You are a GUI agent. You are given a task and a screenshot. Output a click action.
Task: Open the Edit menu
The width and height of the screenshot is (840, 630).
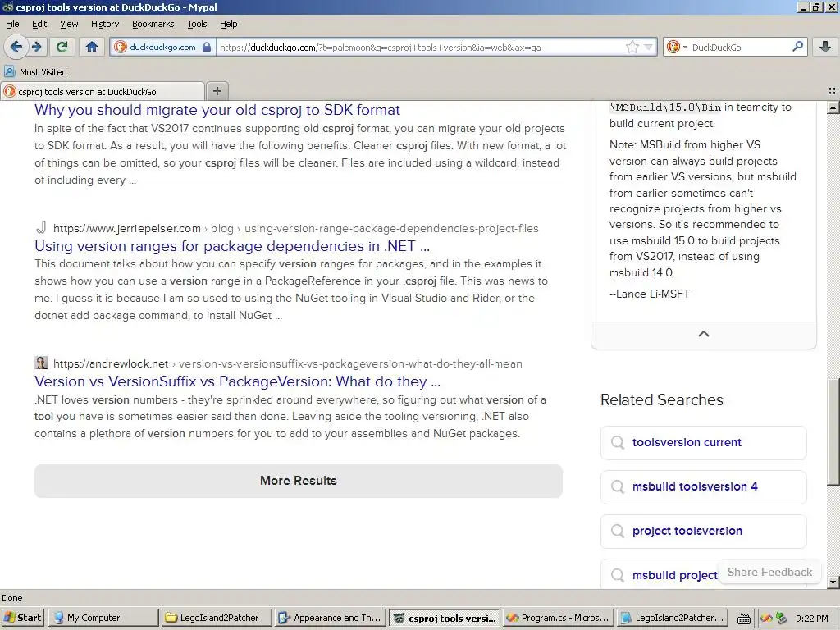[x=39, y=24]
